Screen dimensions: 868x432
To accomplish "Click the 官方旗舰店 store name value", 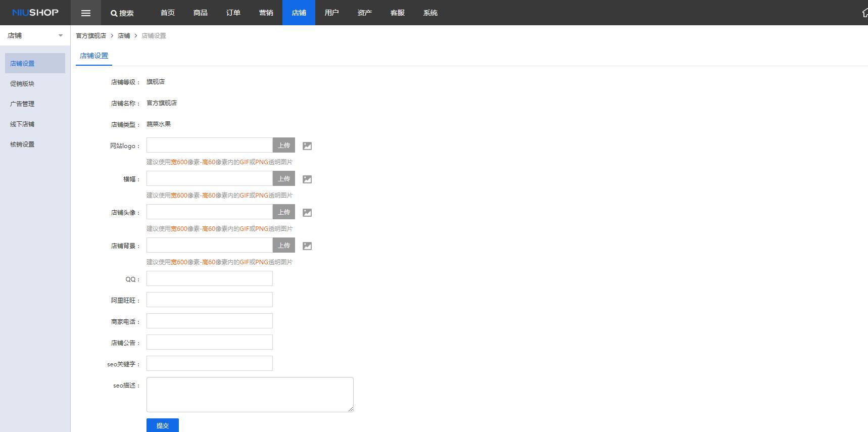I will pyautogui.click(x=162, y=103).
